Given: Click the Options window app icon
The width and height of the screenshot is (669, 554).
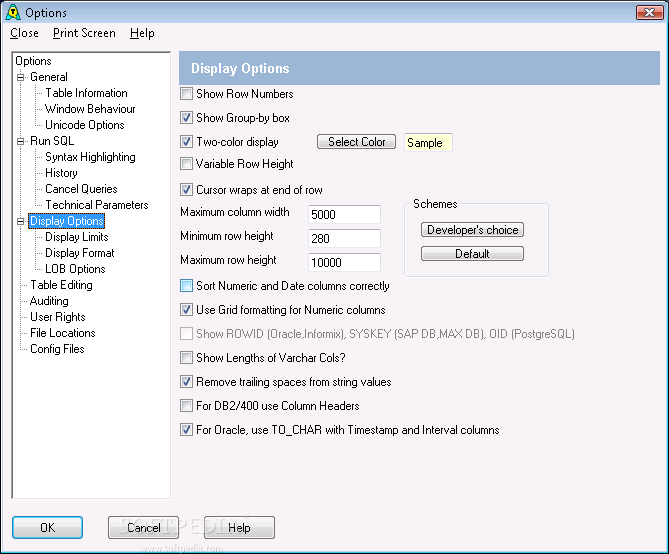Looking at the screenshot, I should tap(13, 12).
